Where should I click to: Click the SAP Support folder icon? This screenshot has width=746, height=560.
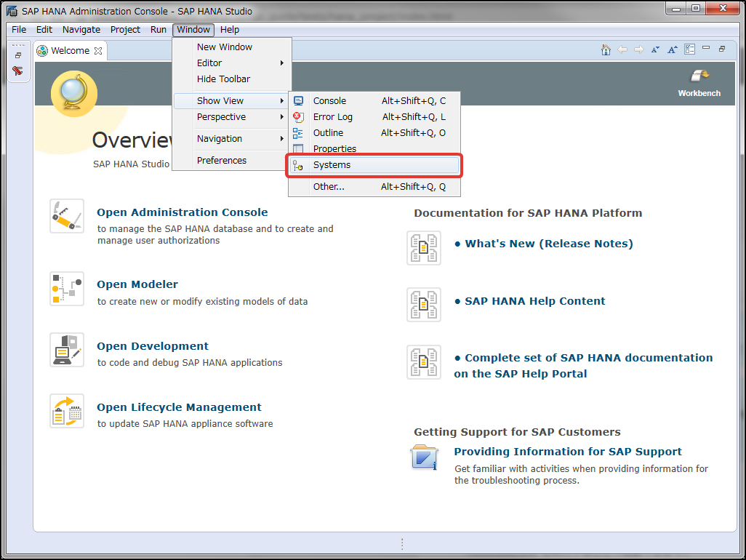click(424, 457)
